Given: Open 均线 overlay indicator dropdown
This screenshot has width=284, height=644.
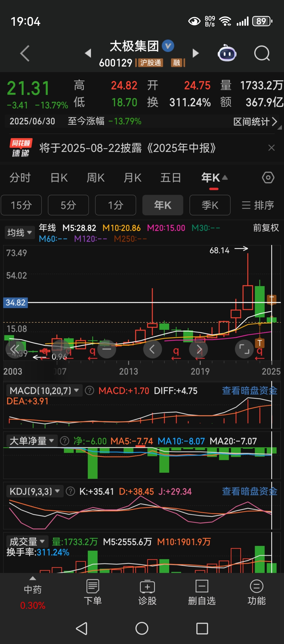Looking at the screenshot, I should point(20,232).
